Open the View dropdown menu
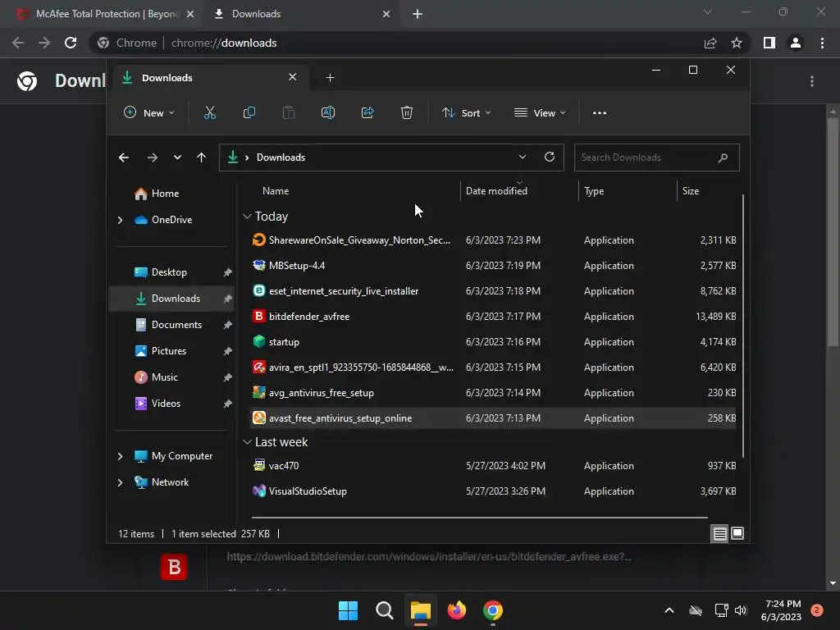The width and height of the screenshot is (840, 630). 540,112
